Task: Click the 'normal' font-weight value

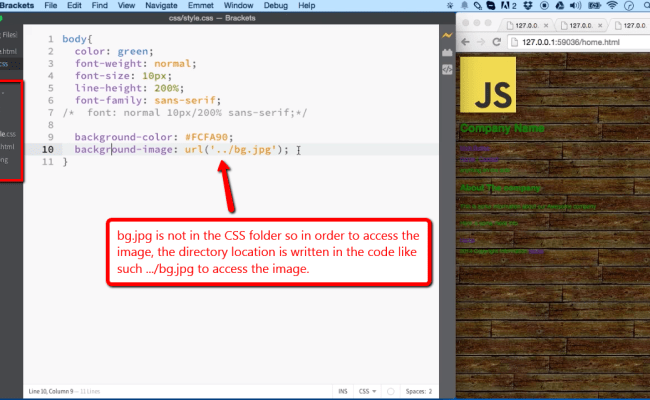Action: click(x=172, y=64)
